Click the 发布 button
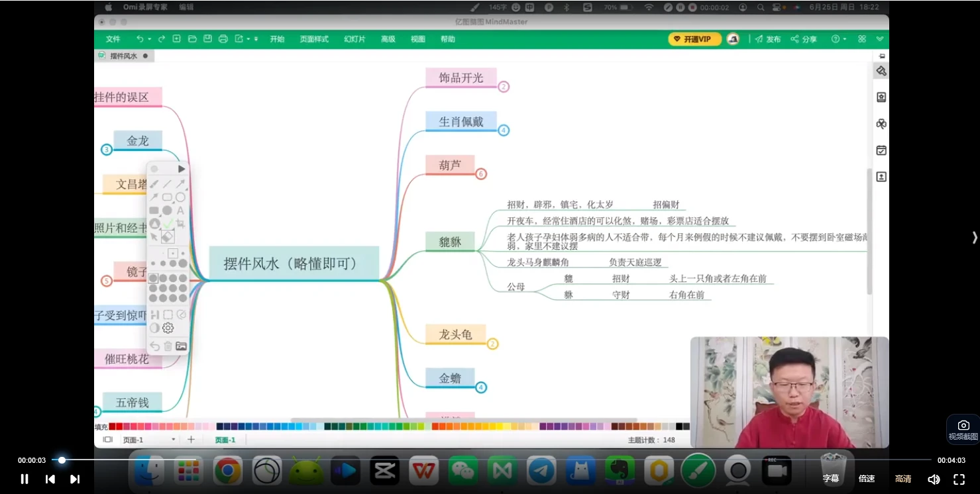Viewport: 980px width, 494px height. [768, 39]
